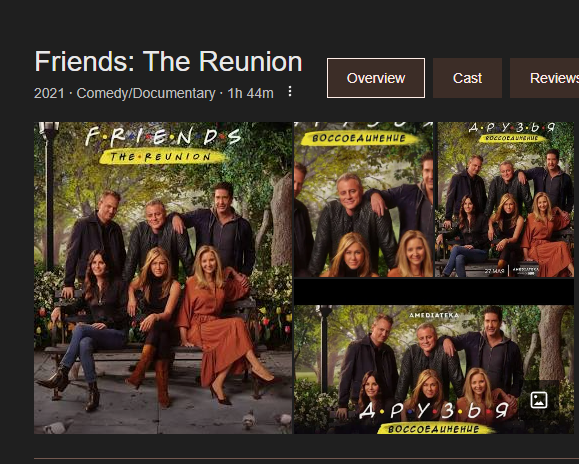Click the 2021 release year

49,93
